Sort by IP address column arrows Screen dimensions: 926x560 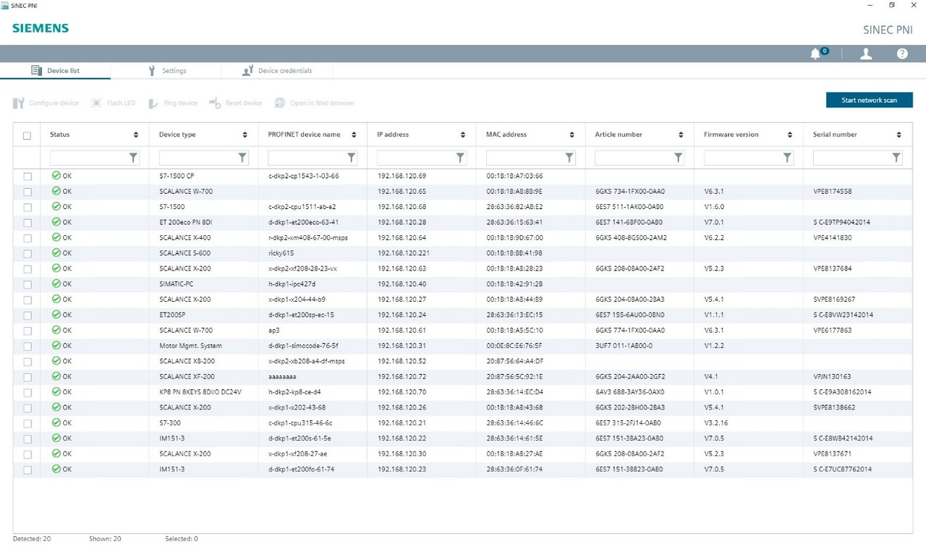[x=463, y=135]
